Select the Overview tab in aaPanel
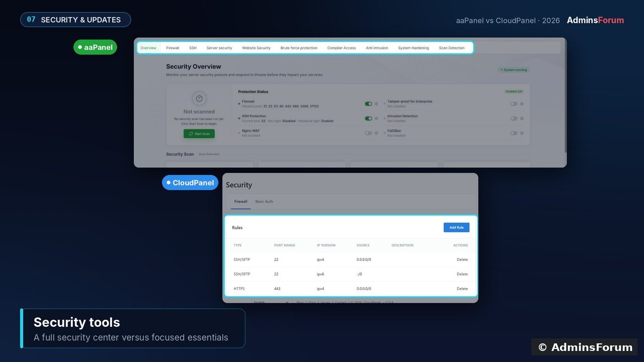This screenshot has height=362, width=644. (148, 48)
